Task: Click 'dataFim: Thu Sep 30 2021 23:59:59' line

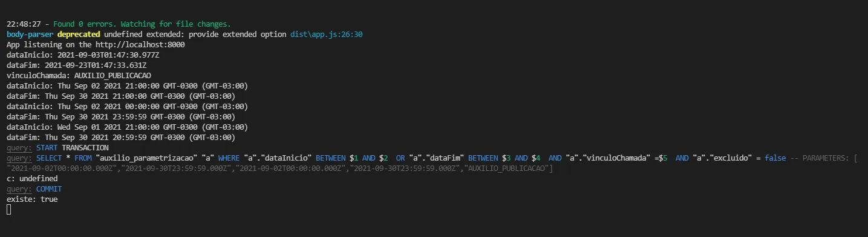Action: point(121,117)
